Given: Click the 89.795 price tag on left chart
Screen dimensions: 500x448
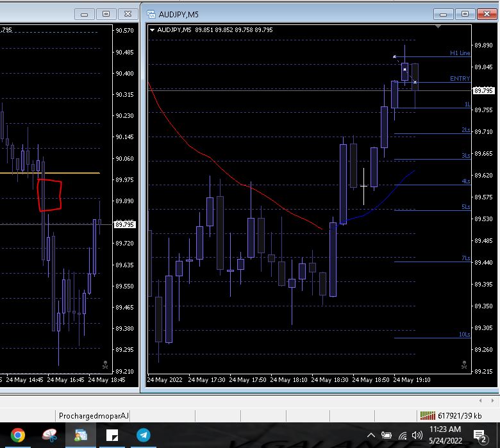Looking at the screenshot, I should (x=125, y=224).
